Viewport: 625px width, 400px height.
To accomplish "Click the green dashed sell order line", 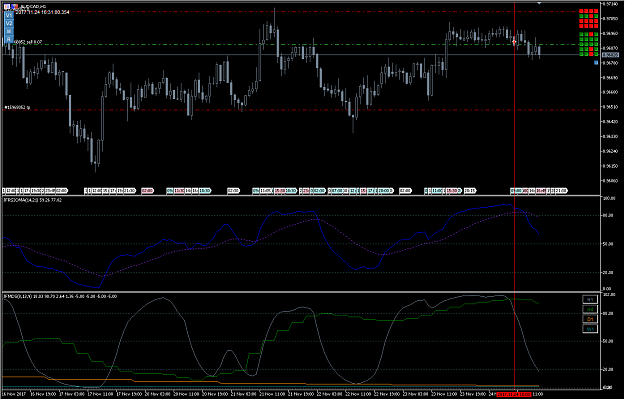I will pos(299,44).
